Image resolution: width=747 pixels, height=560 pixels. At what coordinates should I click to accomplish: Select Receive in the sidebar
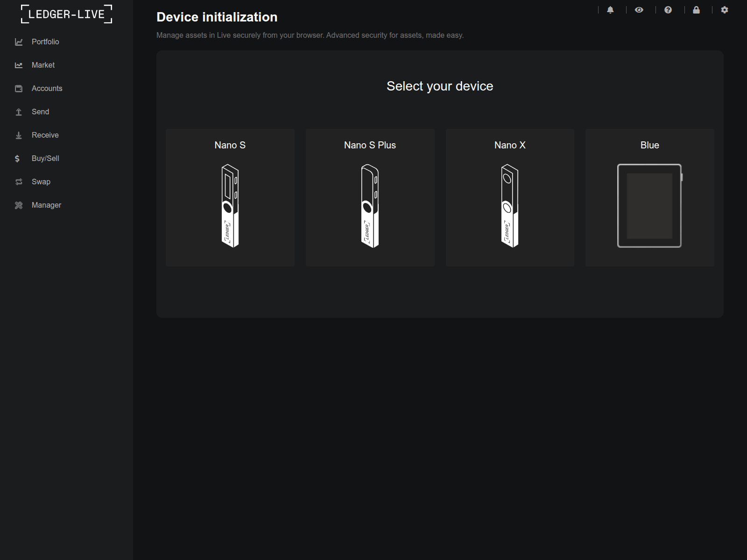[x=45, y=135]
